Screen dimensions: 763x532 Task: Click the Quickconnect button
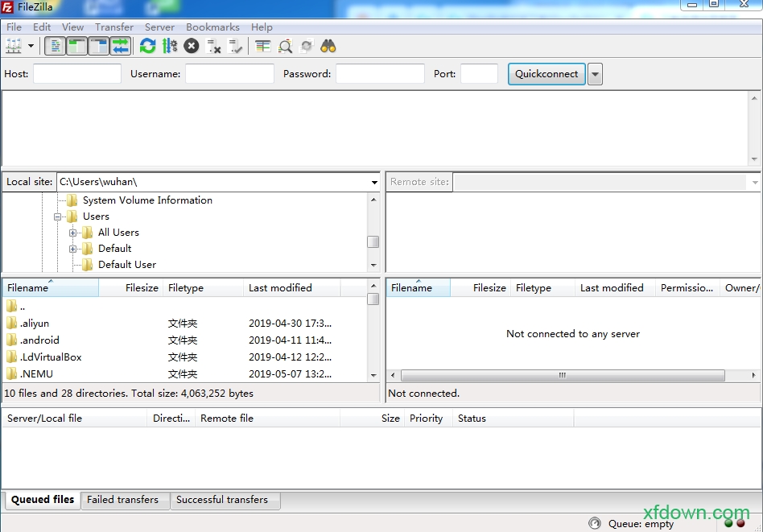(x=546, y=74)
